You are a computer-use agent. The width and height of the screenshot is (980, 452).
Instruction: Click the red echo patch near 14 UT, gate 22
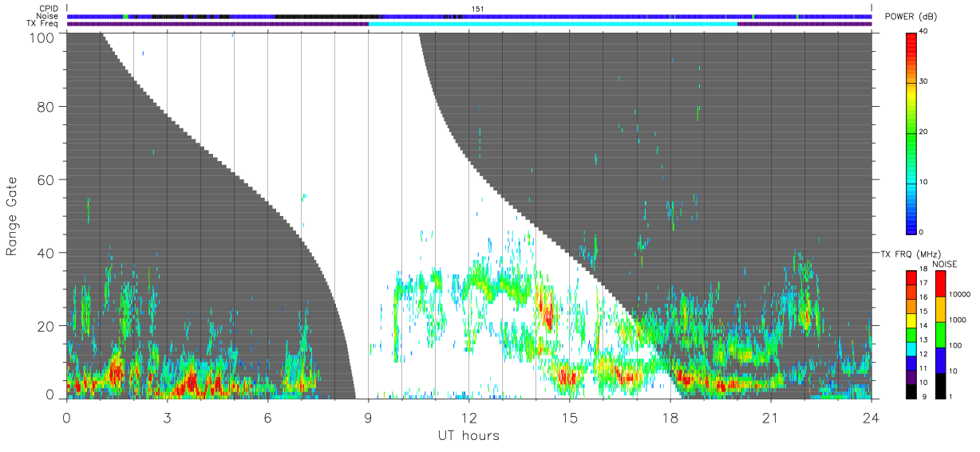tap(547, 311)
